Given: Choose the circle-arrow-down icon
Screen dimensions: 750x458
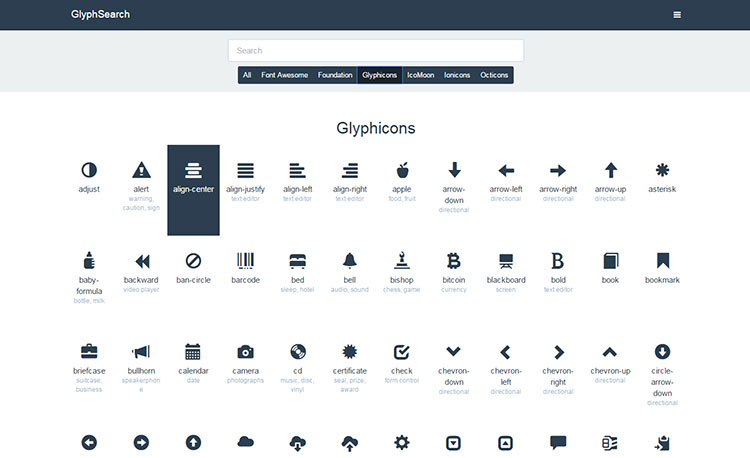Looking at the screenshot, I should [x=662, y=351].
